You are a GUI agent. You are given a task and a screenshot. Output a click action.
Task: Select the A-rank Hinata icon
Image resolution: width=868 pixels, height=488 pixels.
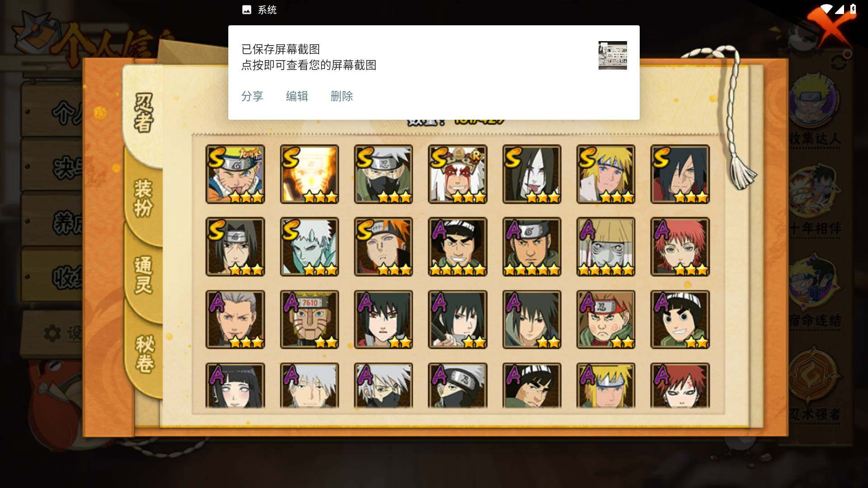(235, 385)
